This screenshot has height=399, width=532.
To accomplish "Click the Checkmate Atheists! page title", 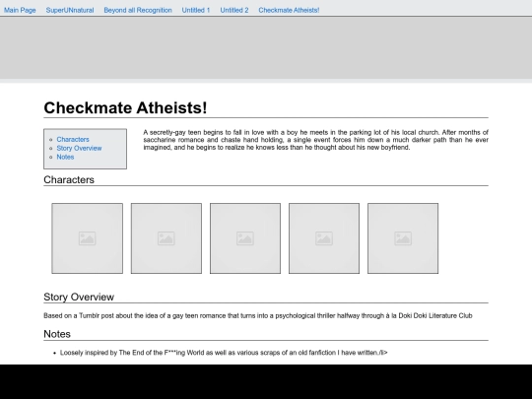I will pyautogui.click(x=125, y=108).
